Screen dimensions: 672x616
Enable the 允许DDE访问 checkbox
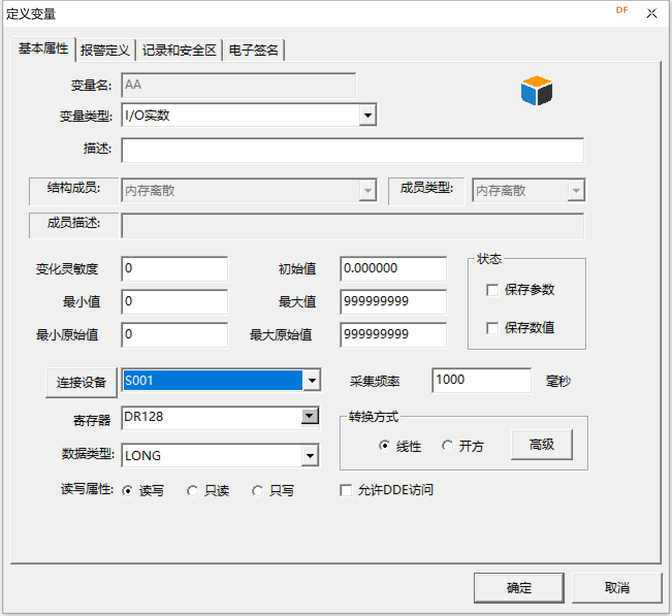pos(346,490)
